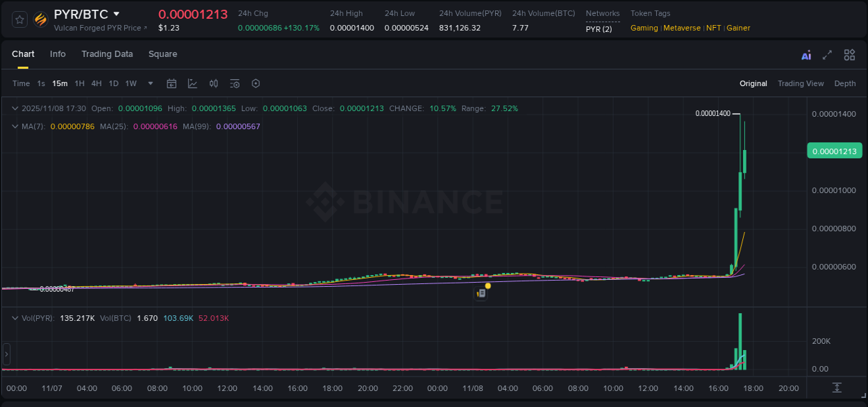Collapse the MA indicator info row
868x407 pixels.
pyautogui.click(x=14, y=127)
